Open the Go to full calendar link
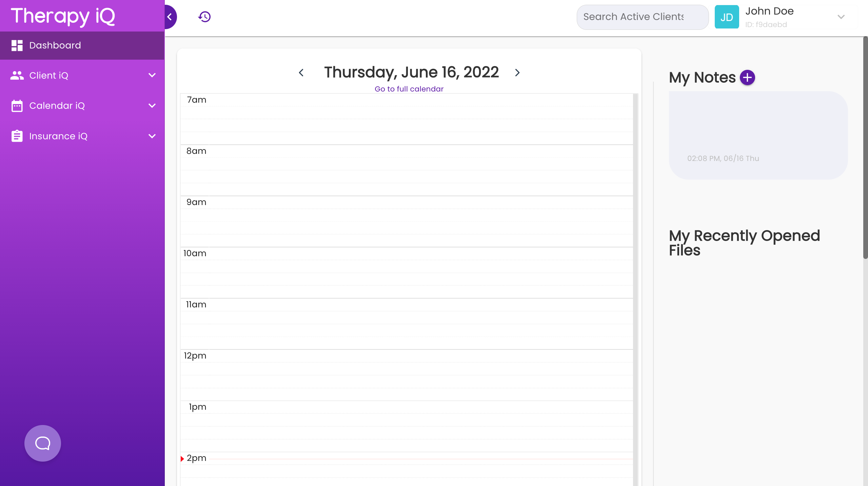 point(409,89)
